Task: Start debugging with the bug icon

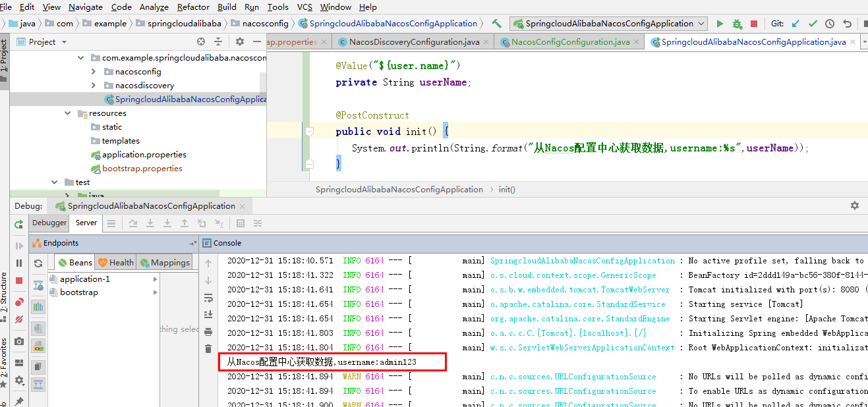Action: click(x=737, y=24)
